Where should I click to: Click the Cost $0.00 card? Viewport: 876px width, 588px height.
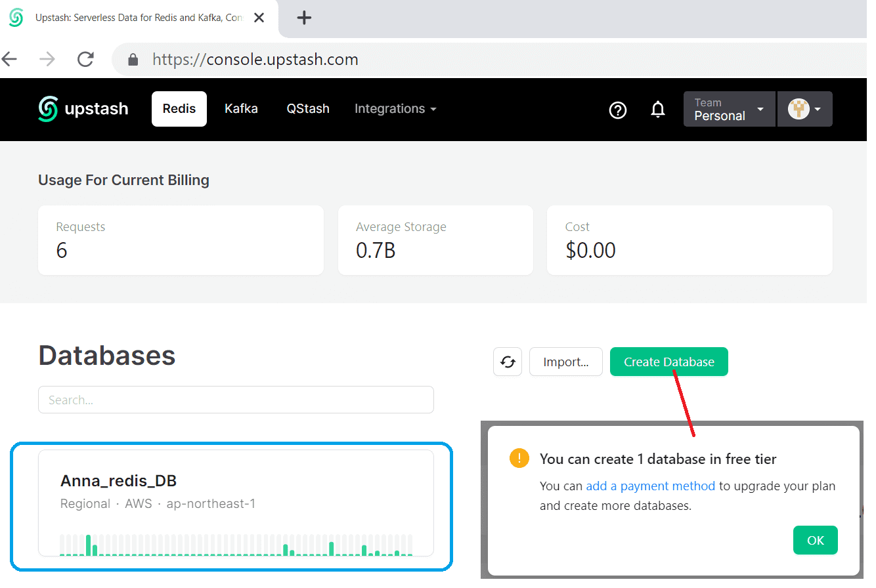pyautogui.click(x=690, y=240)
